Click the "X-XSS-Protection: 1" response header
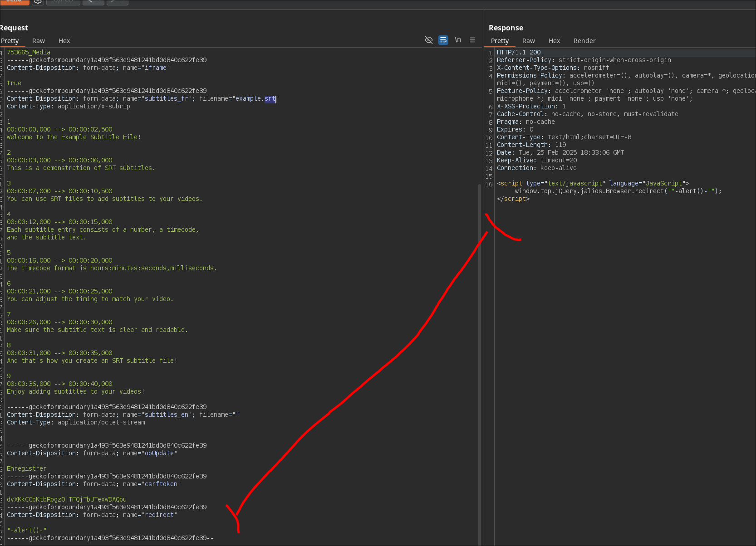Image resolution: width=756 pixels, height=546 pixels. pos(531,106)
